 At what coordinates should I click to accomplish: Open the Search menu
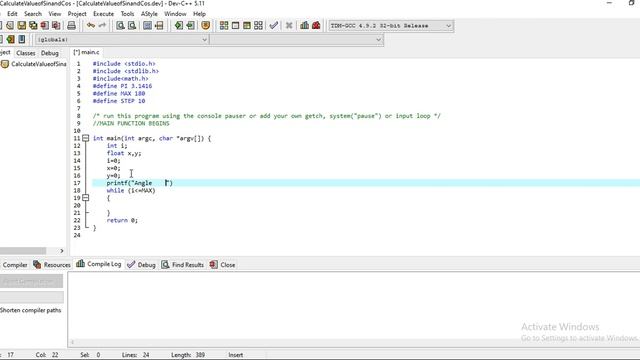pyautogui.click(x=33, y=14)
